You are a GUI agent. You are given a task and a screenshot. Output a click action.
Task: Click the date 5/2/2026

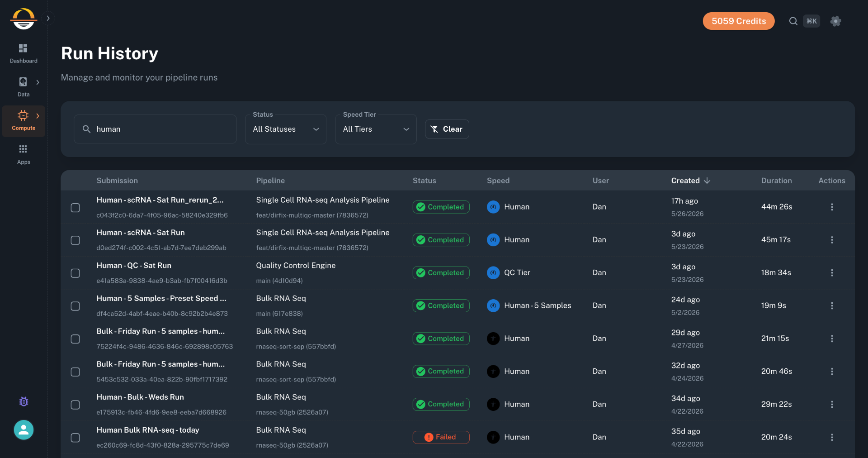click(x=685, y=313)
